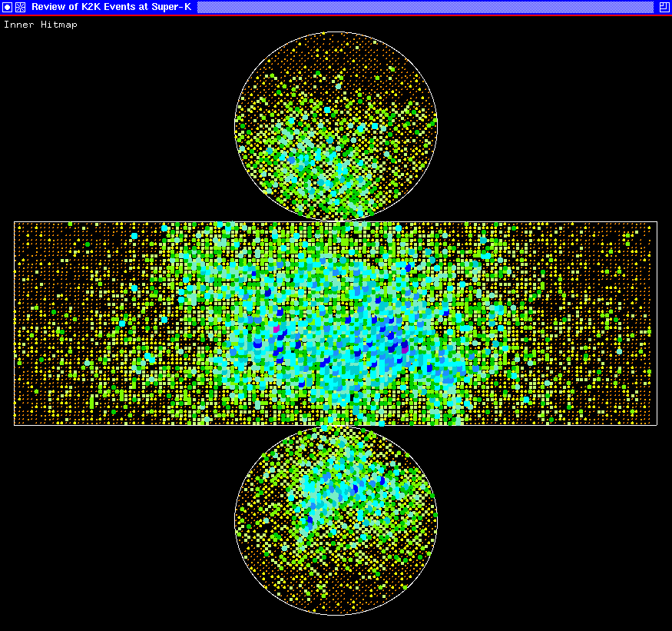Click the snowflake sticky icon in title bar

coord(20,7)
